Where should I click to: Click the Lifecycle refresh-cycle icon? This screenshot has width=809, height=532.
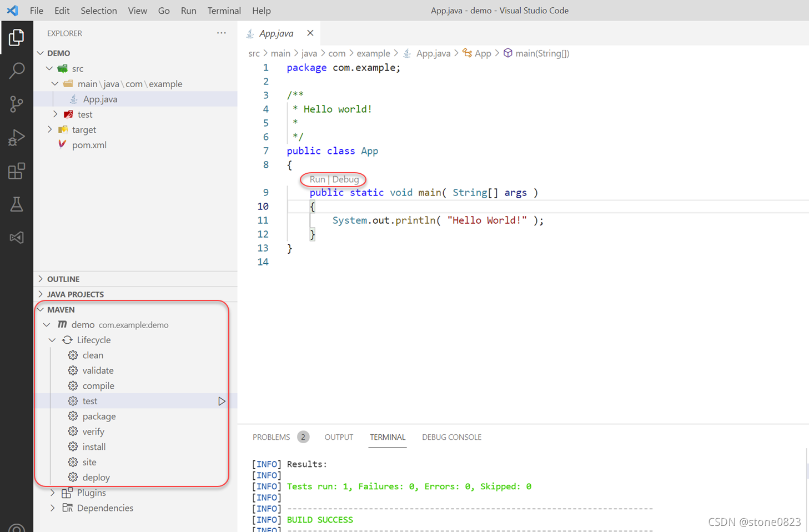point(67,340)
